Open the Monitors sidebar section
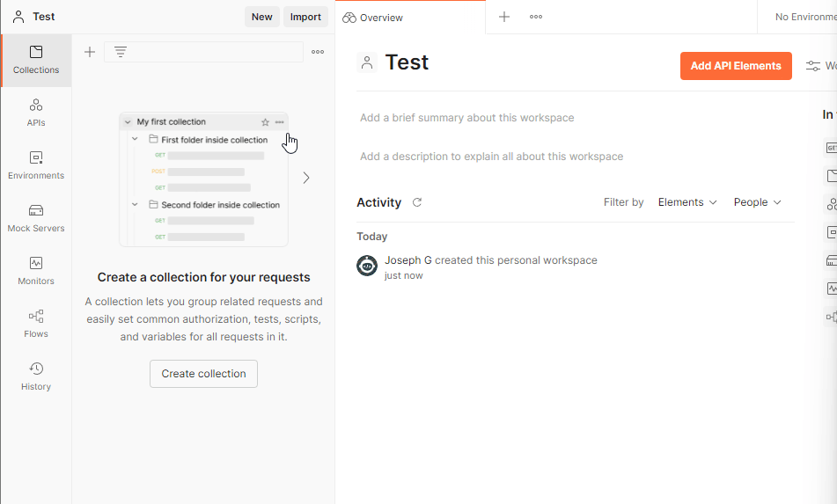837x504 pixels. [36, 271]
